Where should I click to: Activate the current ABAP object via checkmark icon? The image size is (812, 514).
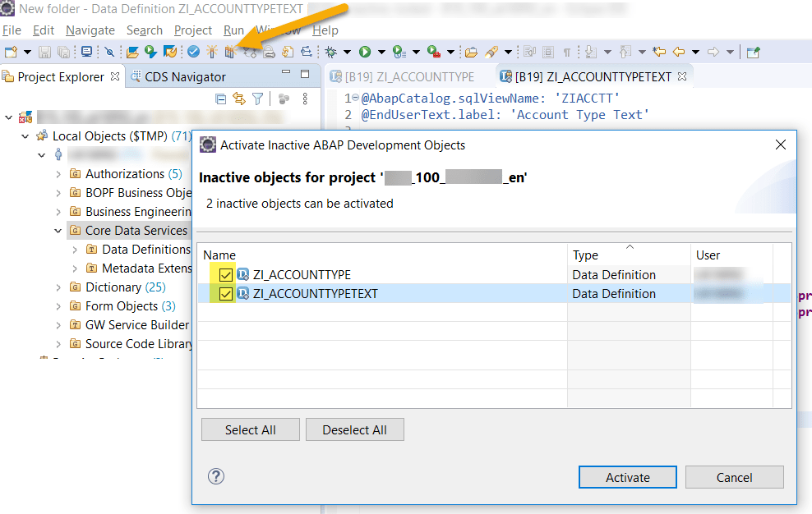193,51
